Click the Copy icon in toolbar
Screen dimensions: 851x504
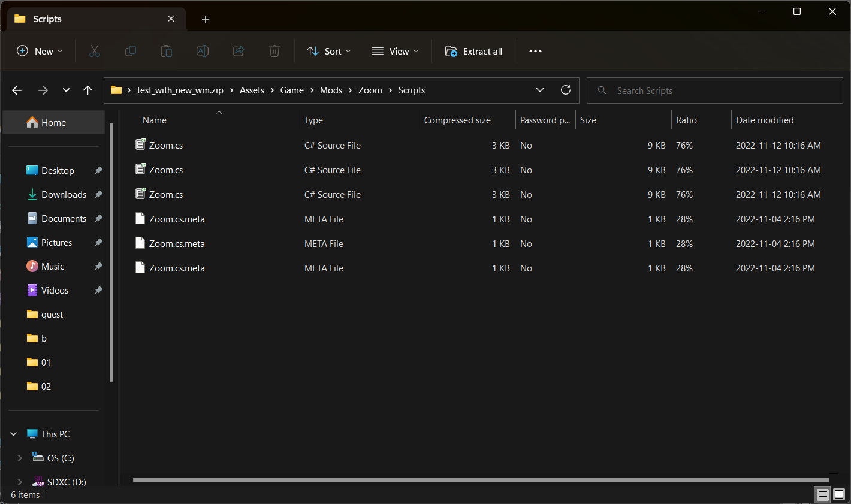[x=131, y=52]
